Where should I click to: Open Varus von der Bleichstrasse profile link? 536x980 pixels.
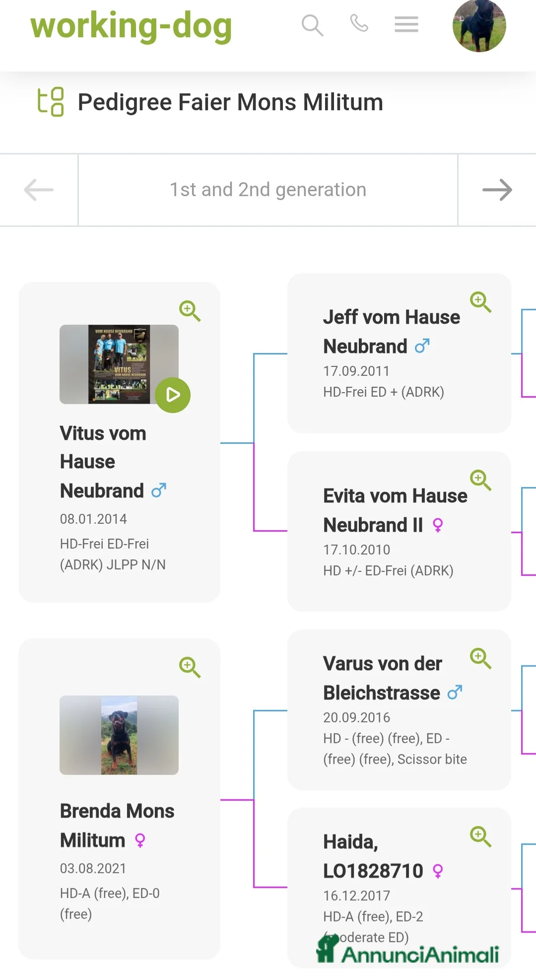[382, 678]
